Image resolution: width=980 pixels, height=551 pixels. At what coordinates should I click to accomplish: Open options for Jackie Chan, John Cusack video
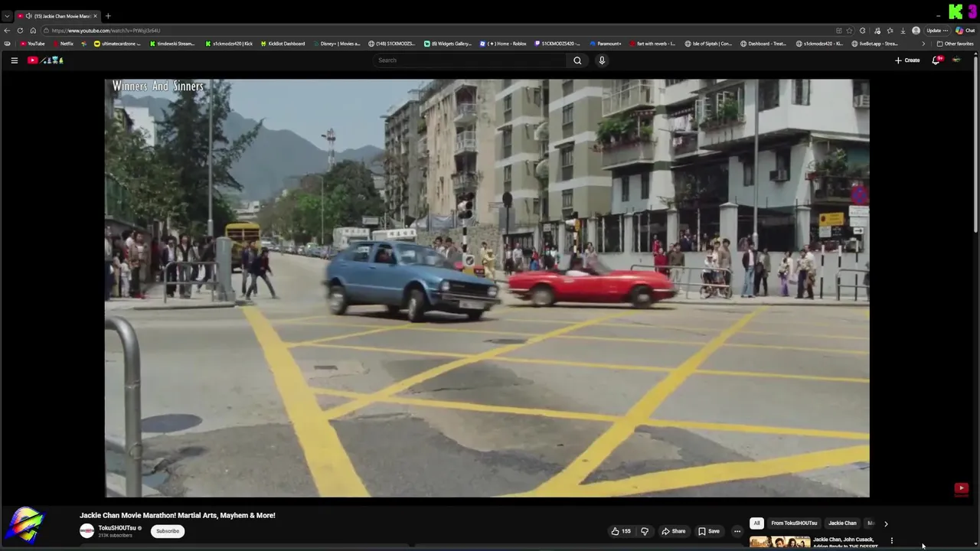pos(891,541)
